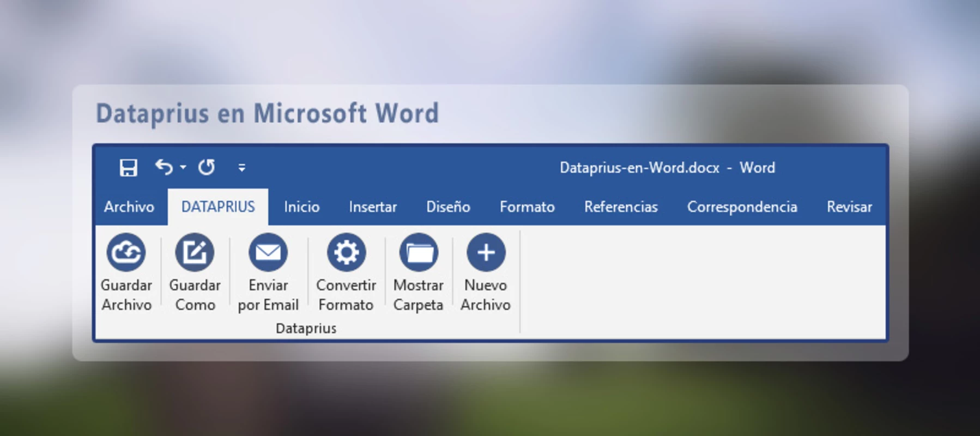
Task: Click the Redo circular arrow icon
Action: coord(207,167)
